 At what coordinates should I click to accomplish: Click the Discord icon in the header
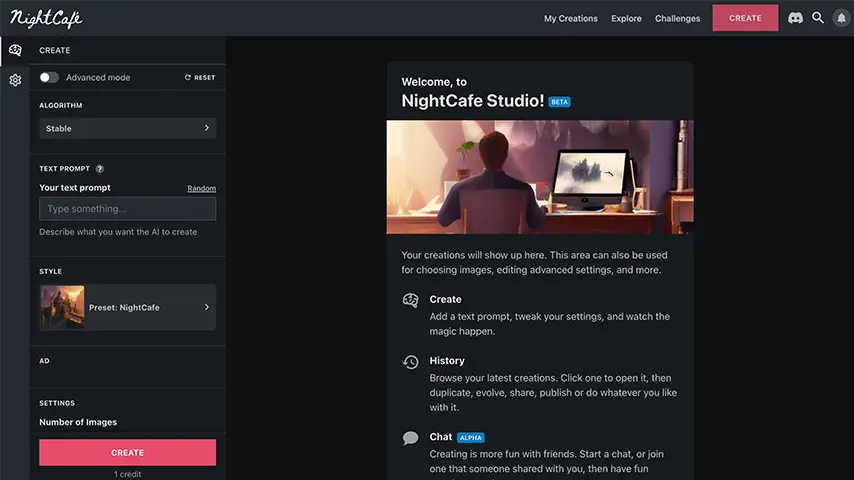(x=795, y=18)
